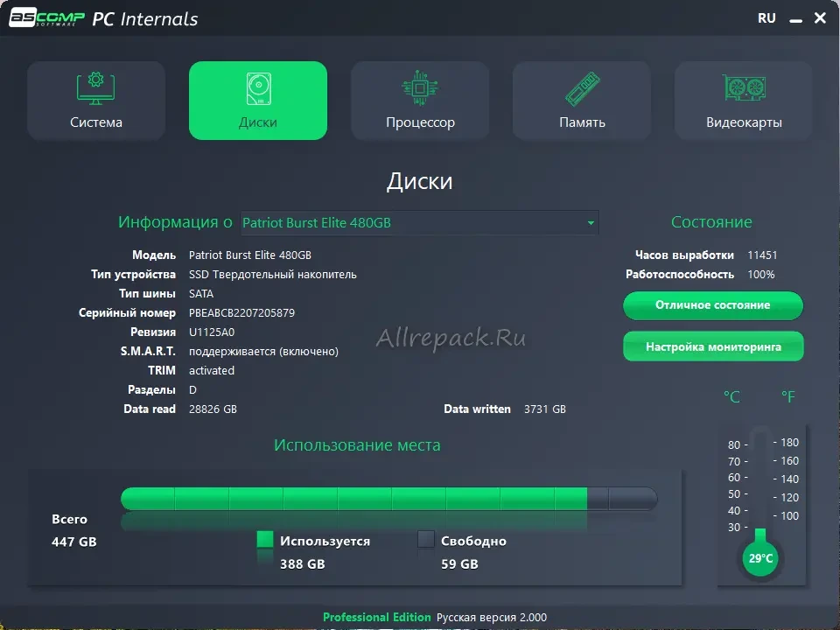
Task: Click the TRIM activated value
Action: pyautogui.click(x=212, y=371)
